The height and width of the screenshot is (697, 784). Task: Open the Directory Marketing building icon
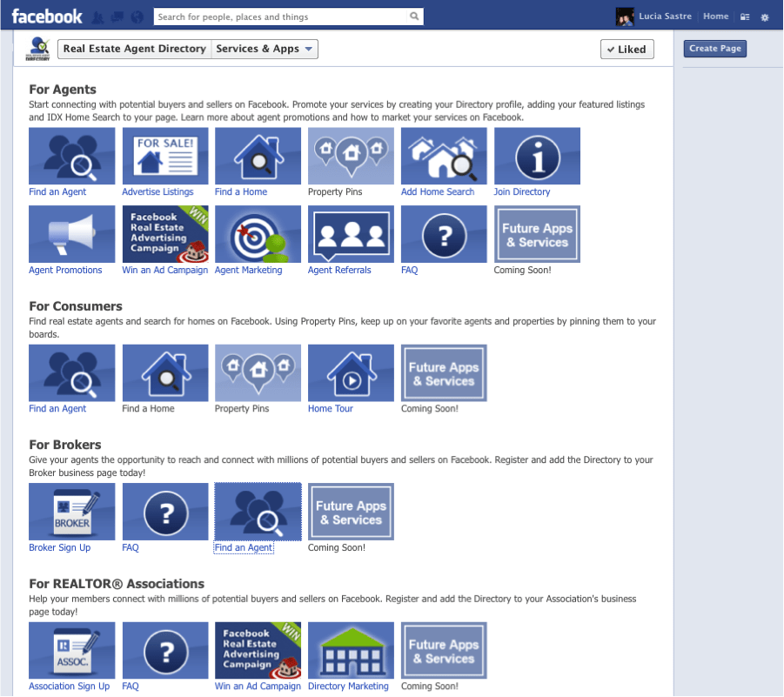[351, 651]
